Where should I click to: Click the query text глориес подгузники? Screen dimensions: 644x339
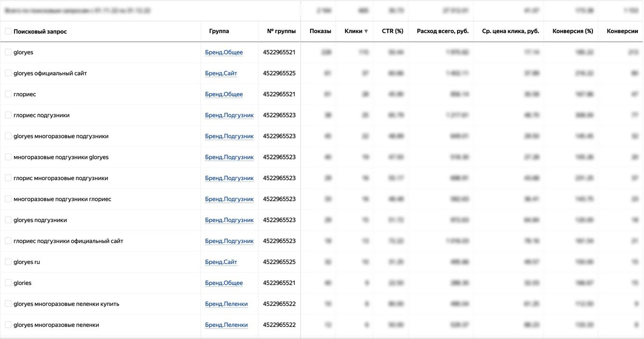pos(41,115)
